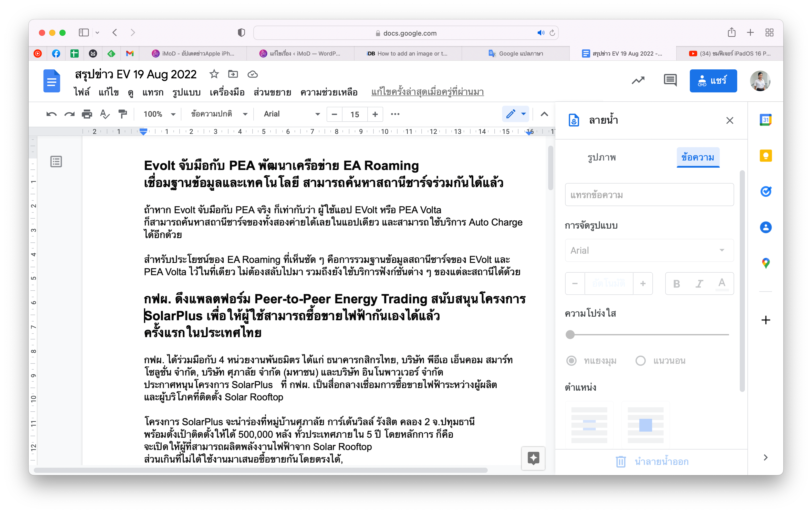
Task: Switch to the รูปภาพ watermark tab
Action: (x=601, y=157)
